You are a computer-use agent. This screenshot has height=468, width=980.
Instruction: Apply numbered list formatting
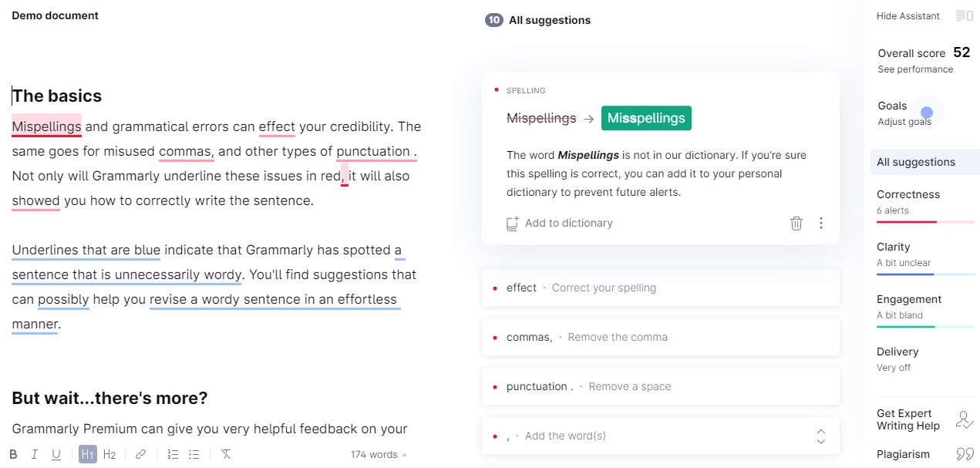(x=173, y=454)
